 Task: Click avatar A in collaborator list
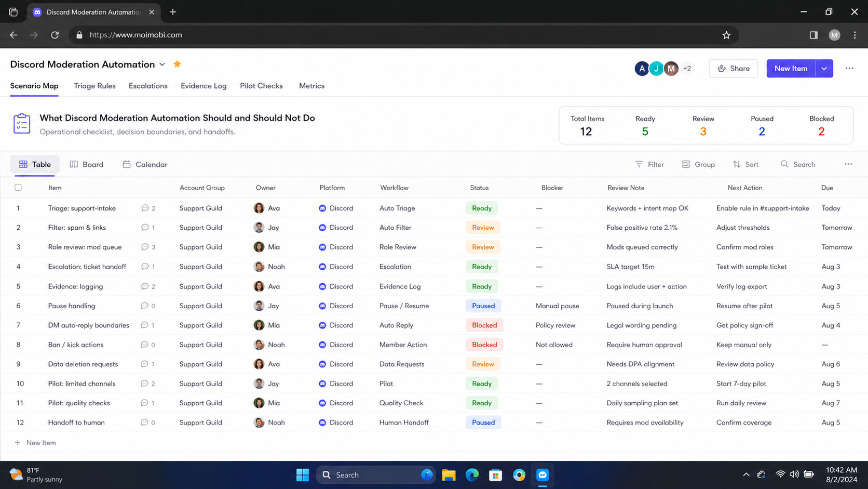pos(642,69)
